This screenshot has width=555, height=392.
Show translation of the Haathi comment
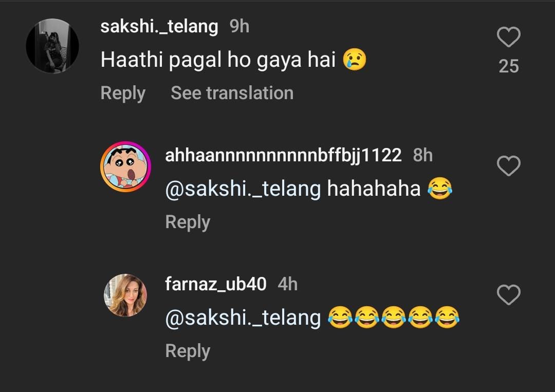pos(232,93)
